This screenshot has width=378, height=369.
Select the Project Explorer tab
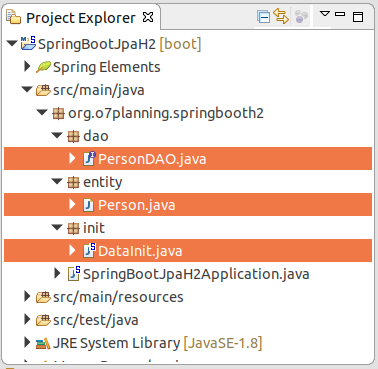click(x=80, y=18)
